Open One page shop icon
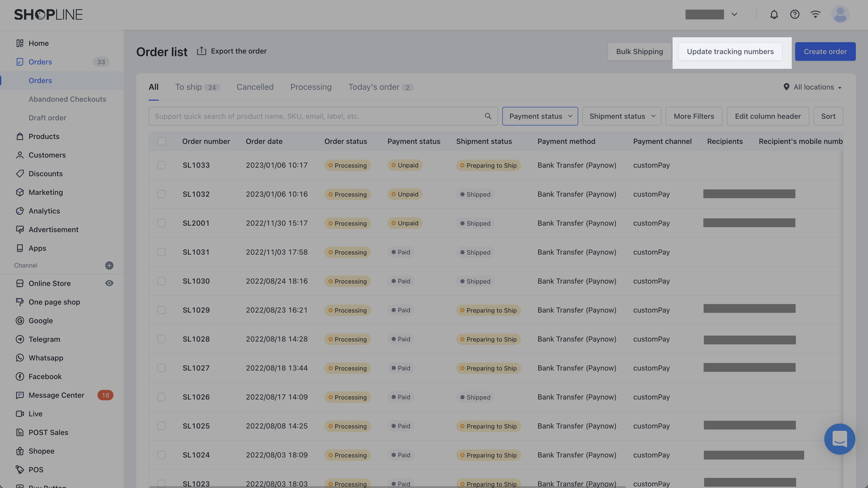Image resolution: width=868 pixels, height=488 pixels. [x=20, y=302]
